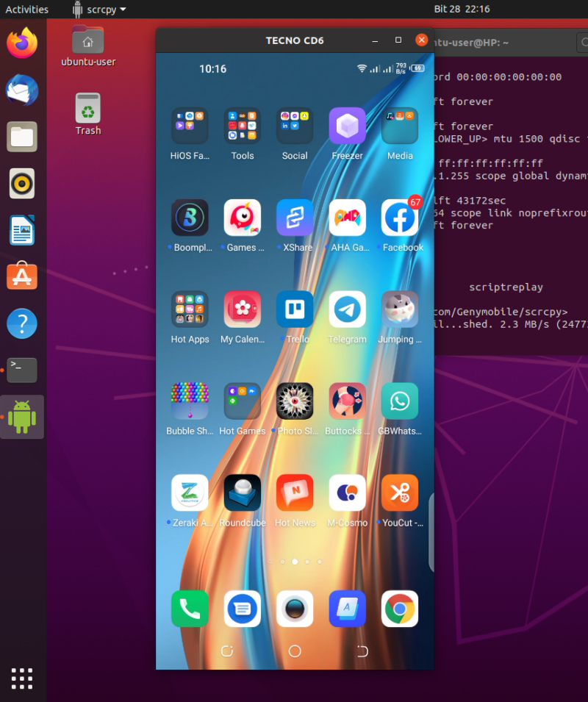Start the Bubble Shooter game
The image size is (588, 702).
click(190, 401)
